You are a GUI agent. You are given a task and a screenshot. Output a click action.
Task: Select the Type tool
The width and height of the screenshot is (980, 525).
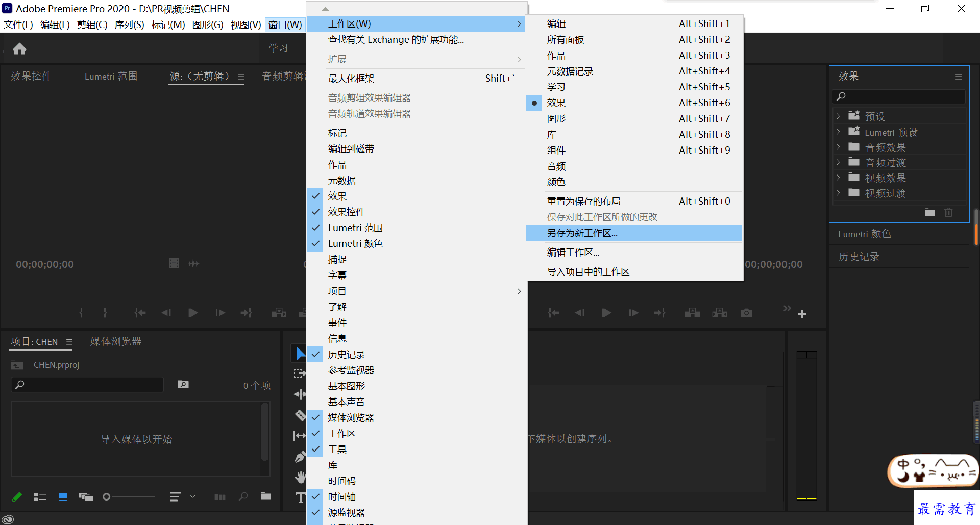pos(300,497)
